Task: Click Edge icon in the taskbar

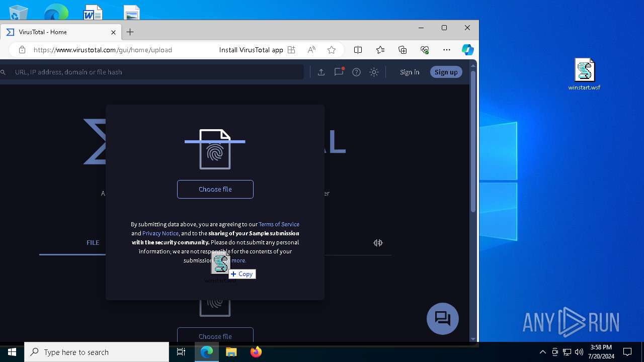Action: pos(207,352)
